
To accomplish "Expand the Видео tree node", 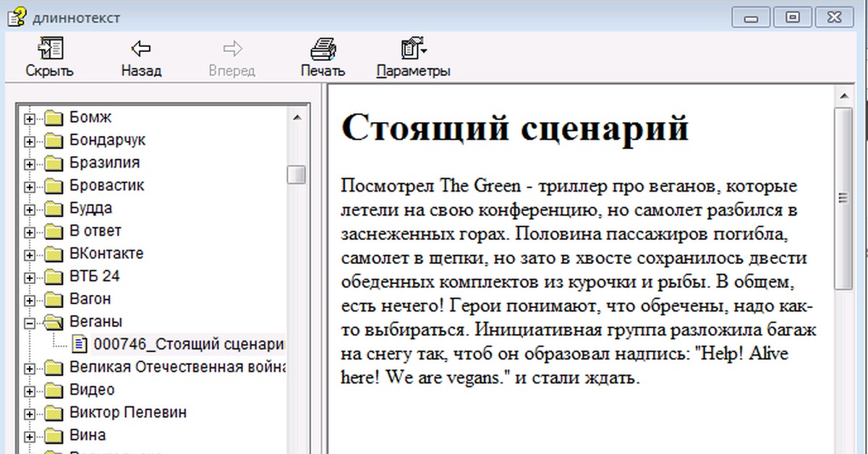I will [30, 391].
